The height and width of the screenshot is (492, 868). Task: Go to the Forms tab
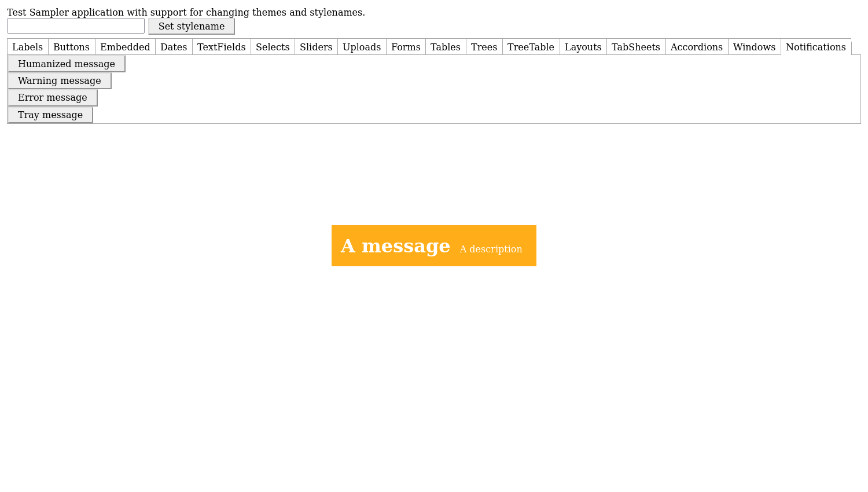pyautogui.click(x=406, y=47)
